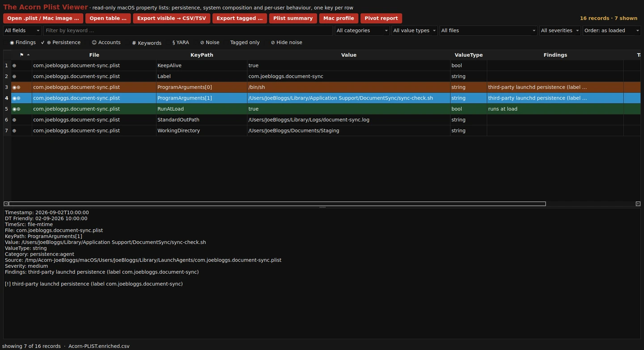Click the 'bool' type cell in KeepAlive row

point(468,66)
